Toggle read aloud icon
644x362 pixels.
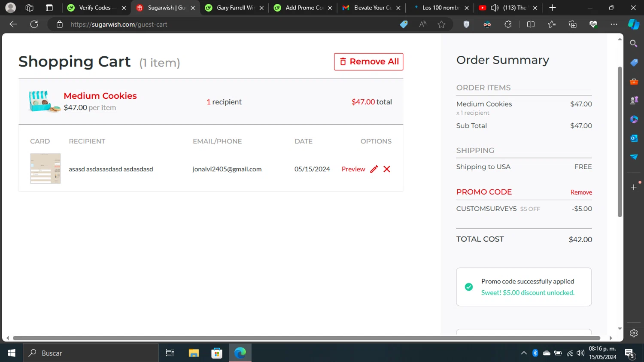coord(423,24)
